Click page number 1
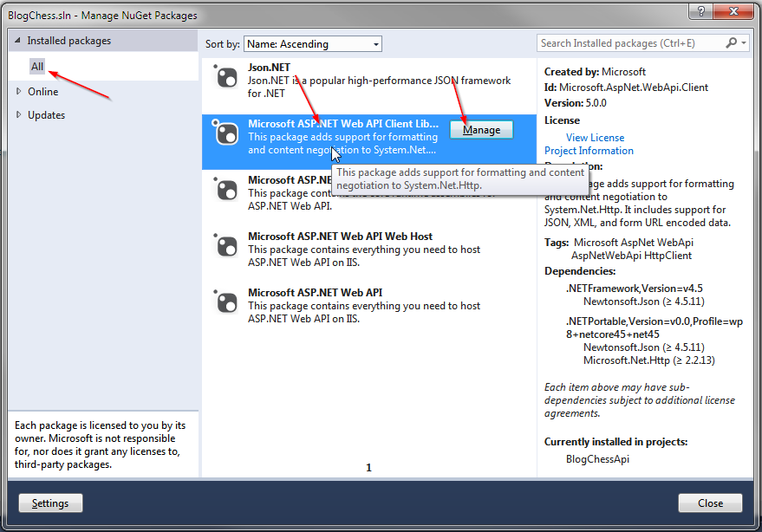 coord(368,467)
